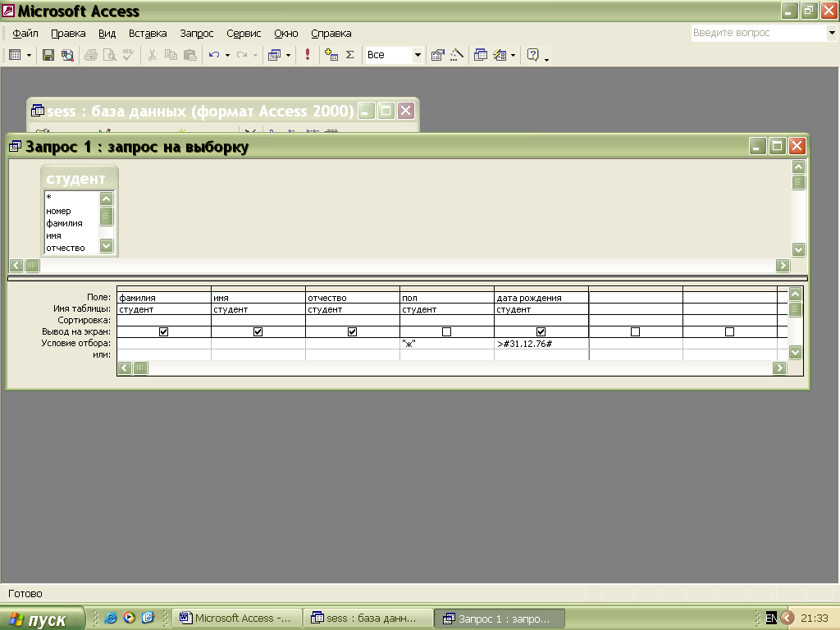Open the Undo history dropdown arrow
Screen dimensions: 840x630
(x=228, y=55)
